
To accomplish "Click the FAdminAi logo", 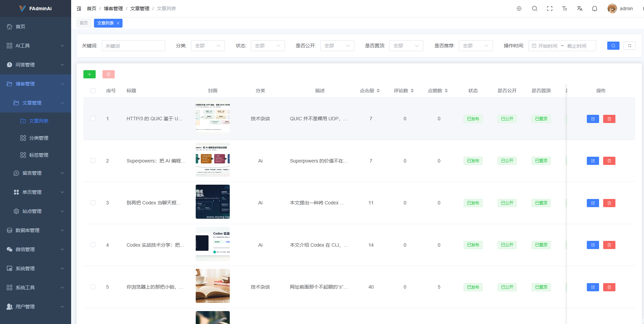I will point(35,9).
